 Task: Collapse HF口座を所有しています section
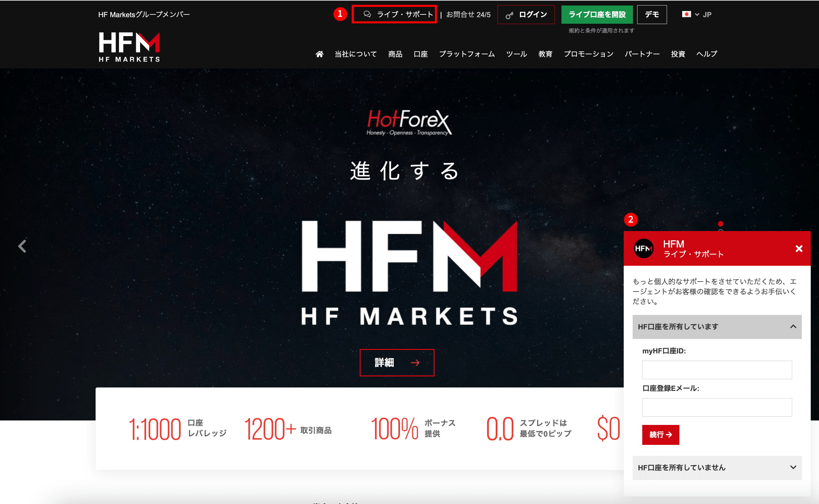click(717, 327)
